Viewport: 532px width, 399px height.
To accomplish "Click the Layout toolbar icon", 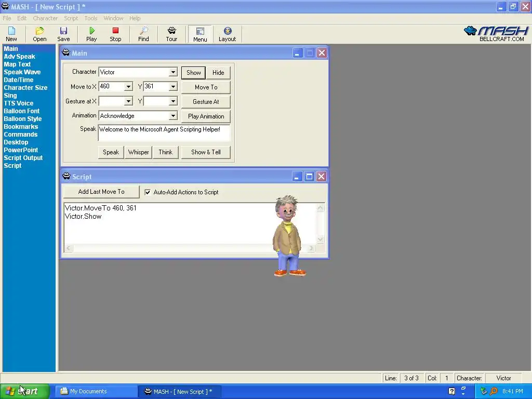I will [x=228, y=34].
